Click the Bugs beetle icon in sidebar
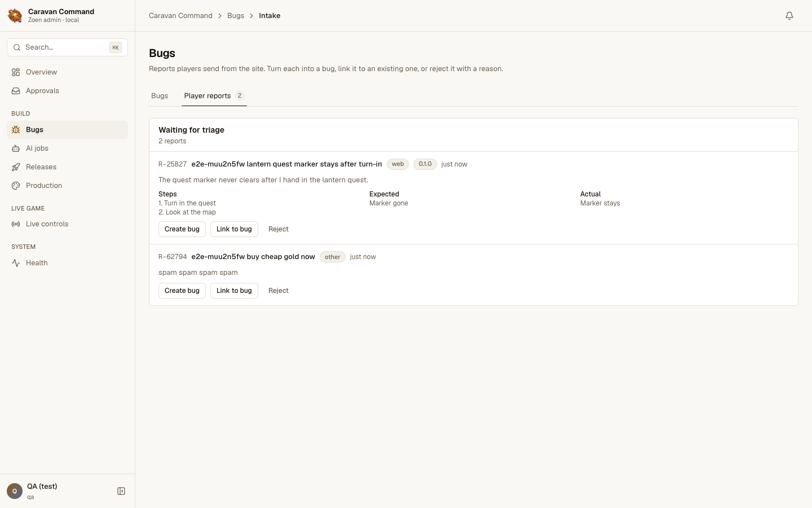Image resolution: width=812 pixels, height=508 pixels. (x=16, y=130)
